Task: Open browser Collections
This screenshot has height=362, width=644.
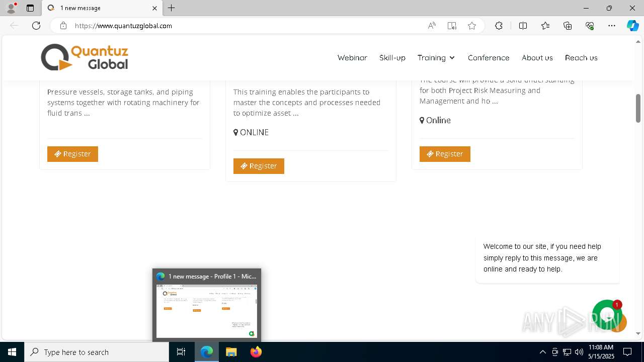Action: 568,26
